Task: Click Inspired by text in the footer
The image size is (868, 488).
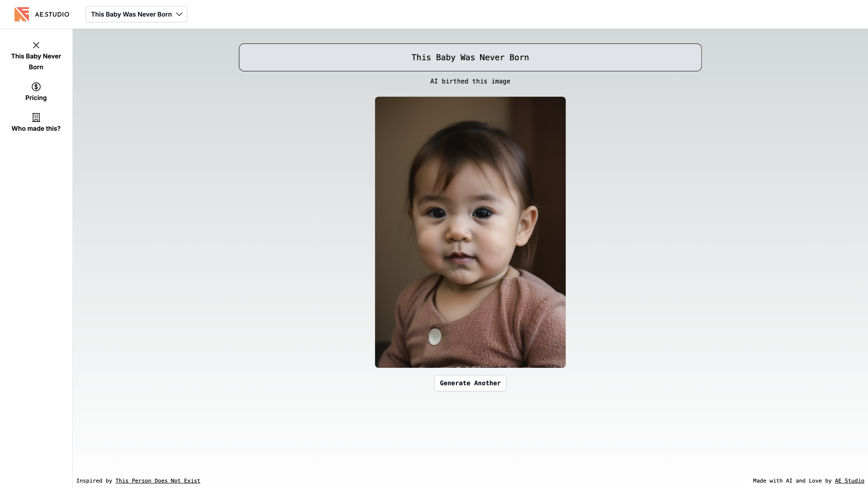Action: click(95, 480)
